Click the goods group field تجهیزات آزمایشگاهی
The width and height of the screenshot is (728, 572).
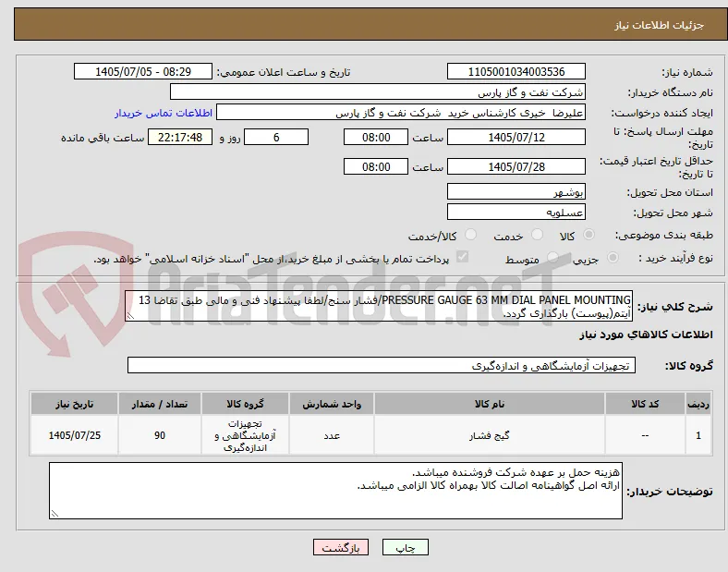click(382, 365)
